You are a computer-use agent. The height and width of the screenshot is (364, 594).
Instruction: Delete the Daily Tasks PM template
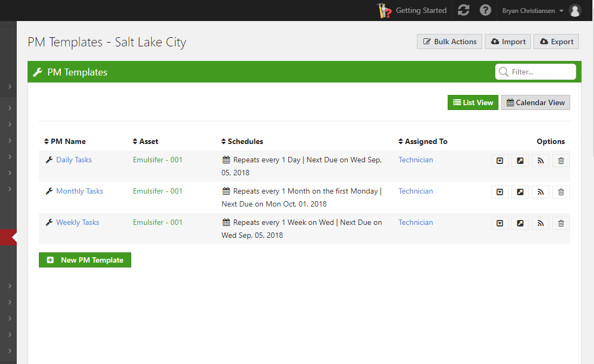point(561,161)
